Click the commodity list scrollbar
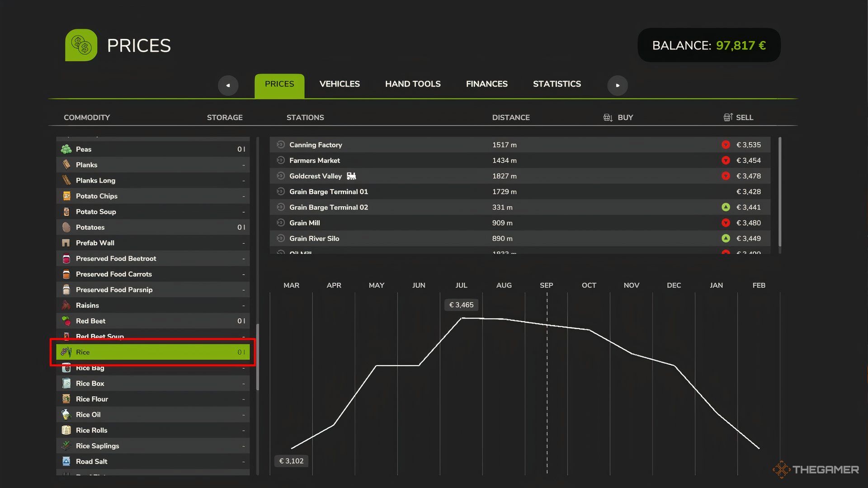The image size is (868, 488). click(258, 357)
